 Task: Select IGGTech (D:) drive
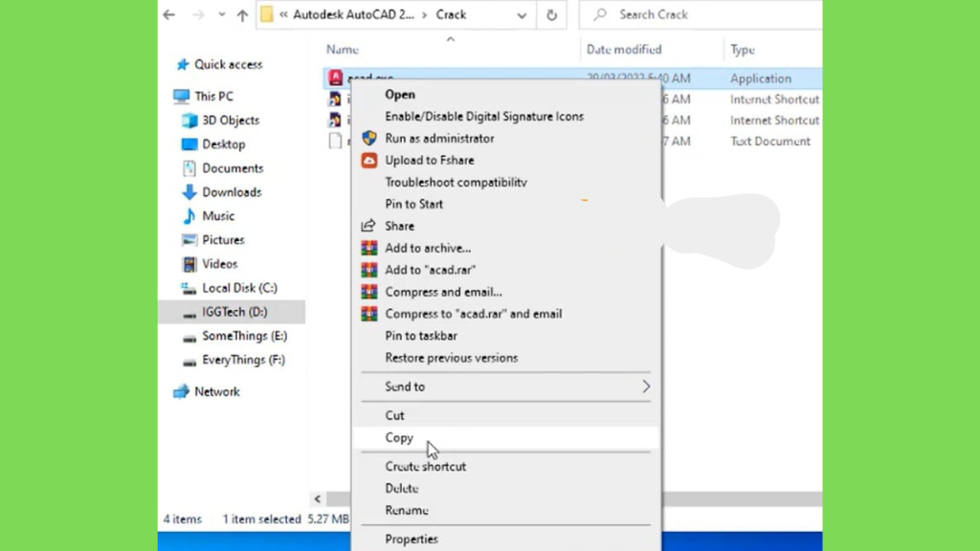234,312
